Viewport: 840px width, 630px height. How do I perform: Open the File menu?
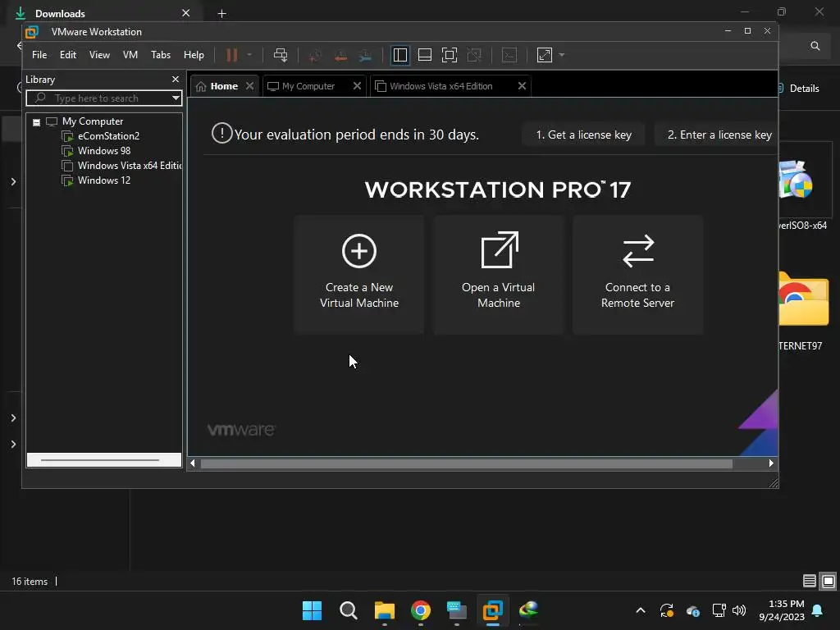(39, 55)
